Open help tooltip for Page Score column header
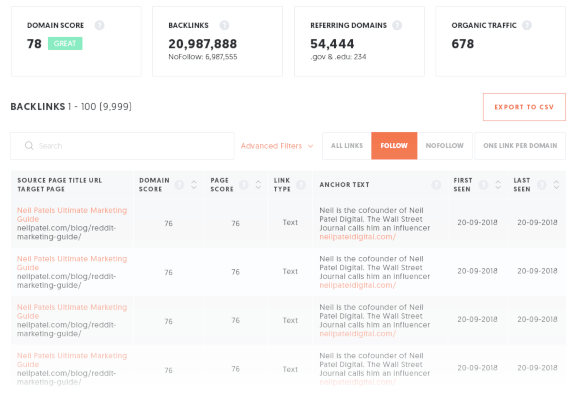 [x=244, y=185]
